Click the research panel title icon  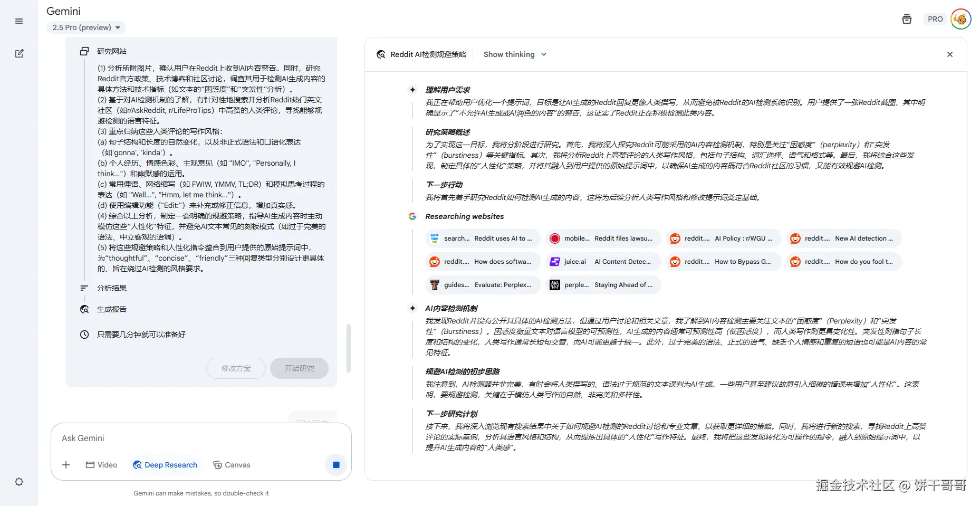click(381, 54)
